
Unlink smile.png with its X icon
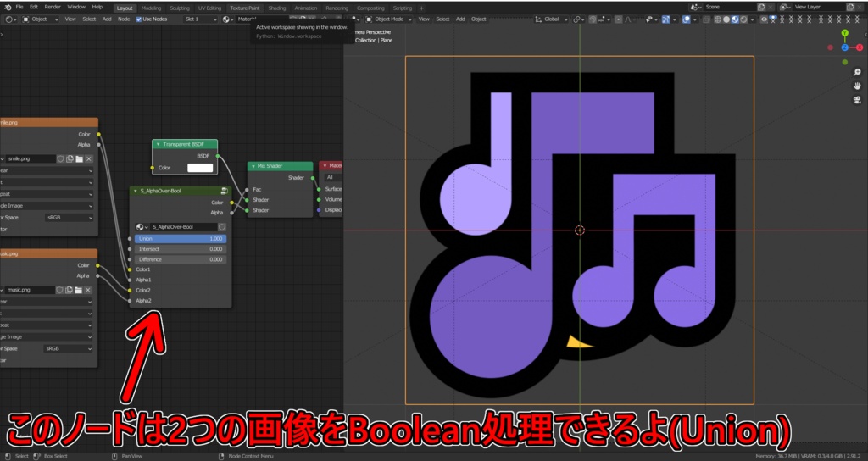tap(88, 158)
